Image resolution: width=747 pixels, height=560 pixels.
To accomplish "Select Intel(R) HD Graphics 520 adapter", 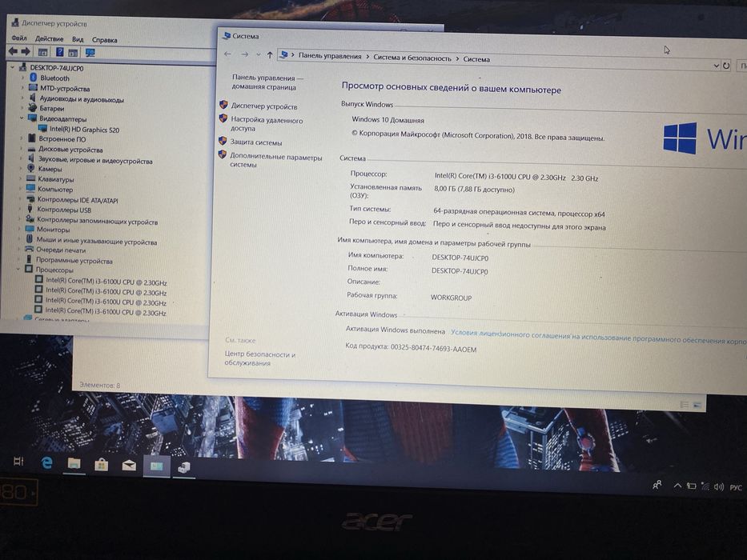I will 84,129.
